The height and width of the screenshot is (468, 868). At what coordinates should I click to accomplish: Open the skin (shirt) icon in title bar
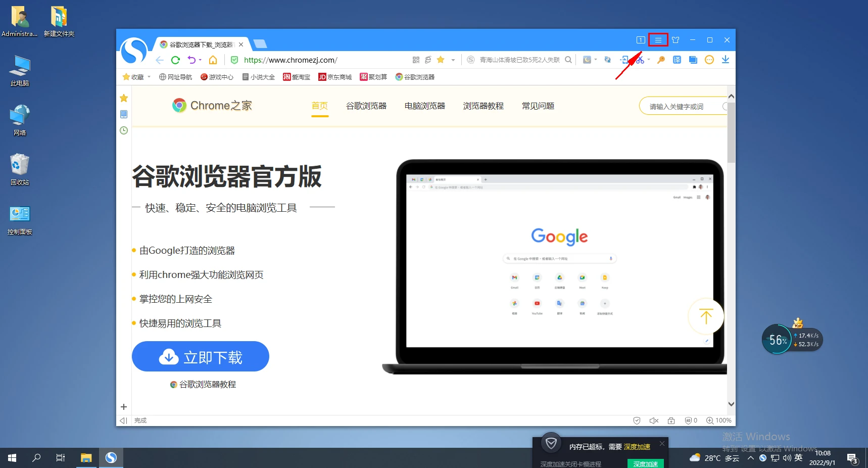click(676, 40)
